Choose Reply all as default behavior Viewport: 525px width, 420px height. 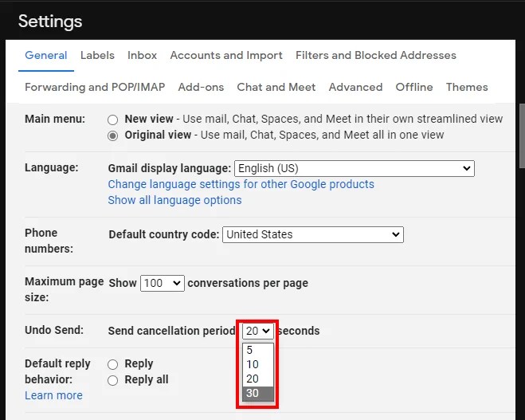tap(113, 380)
